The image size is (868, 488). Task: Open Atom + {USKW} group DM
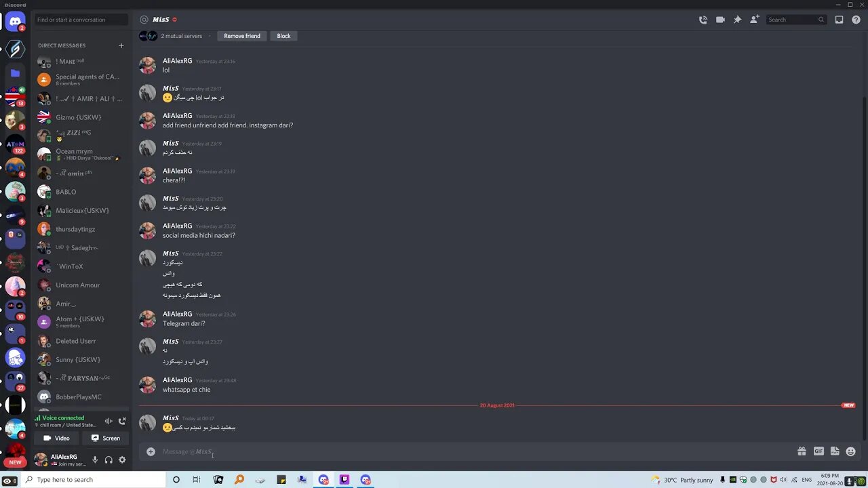81,322
